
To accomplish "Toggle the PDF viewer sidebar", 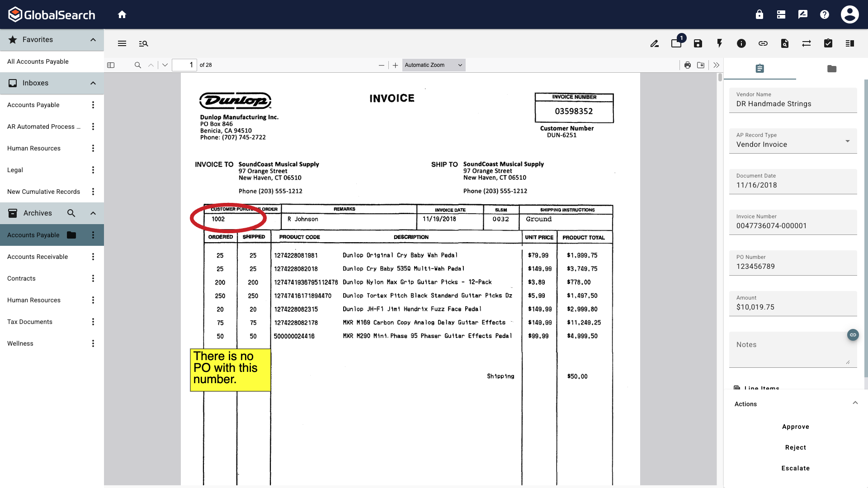I will click(x=111, y=65).
